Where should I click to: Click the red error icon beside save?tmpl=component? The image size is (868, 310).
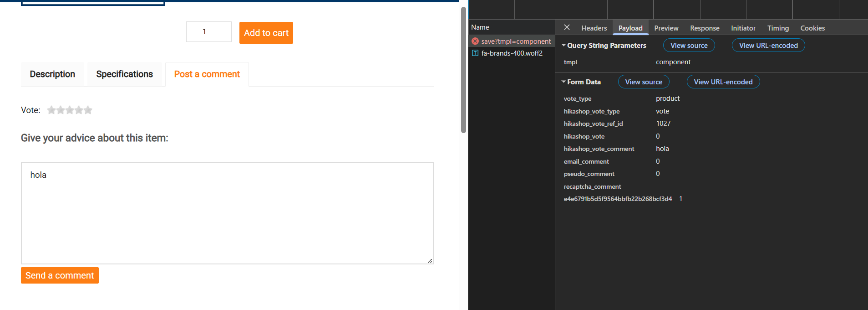point(475,41)
